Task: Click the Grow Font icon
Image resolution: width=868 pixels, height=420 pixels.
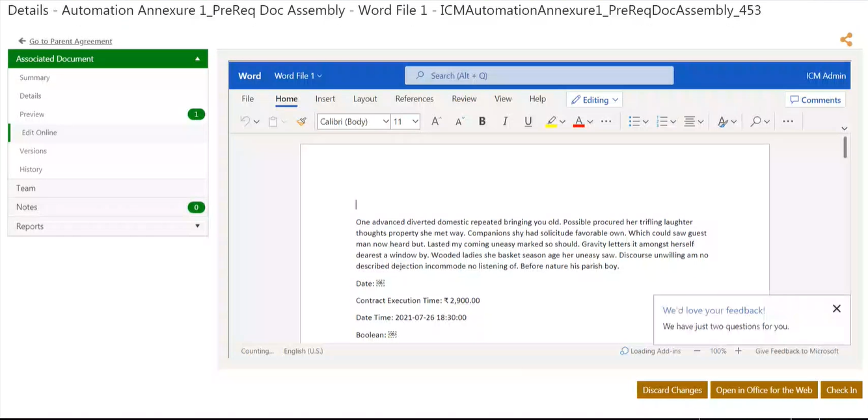Action: pos(437,121)
